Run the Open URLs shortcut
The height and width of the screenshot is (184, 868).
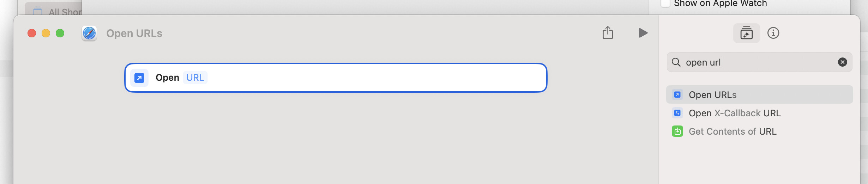[643, 33]
